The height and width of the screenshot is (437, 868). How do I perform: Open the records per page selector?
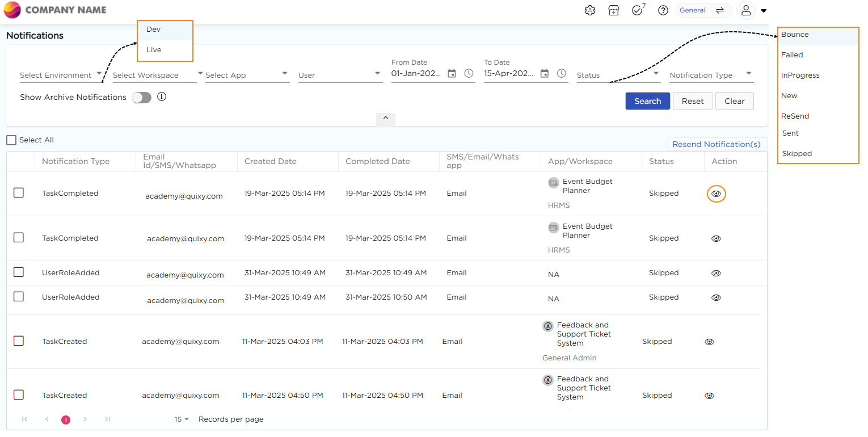click(x=182, y=419)
